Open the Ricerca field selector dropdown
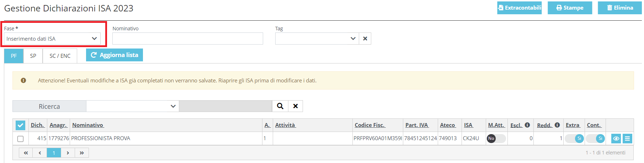The width and height of the screenshot is (644, 163). point(133,106)
